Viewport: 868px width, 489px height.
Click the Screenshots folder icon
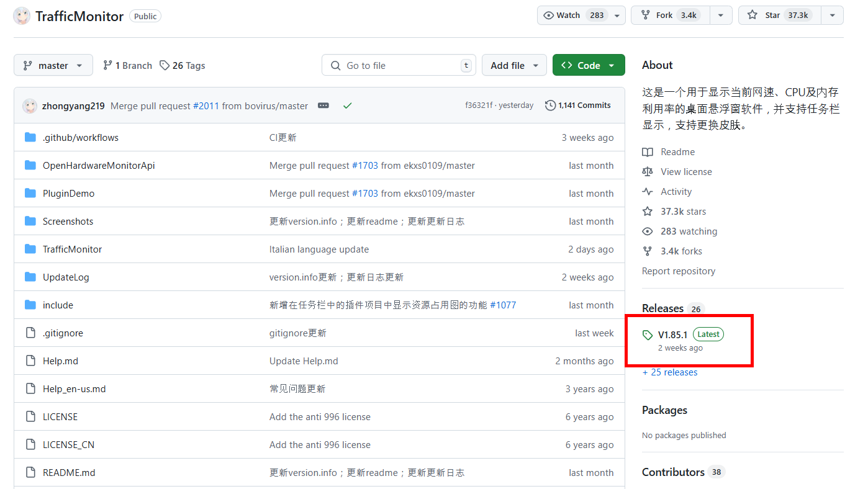click(x=30, y=221)
